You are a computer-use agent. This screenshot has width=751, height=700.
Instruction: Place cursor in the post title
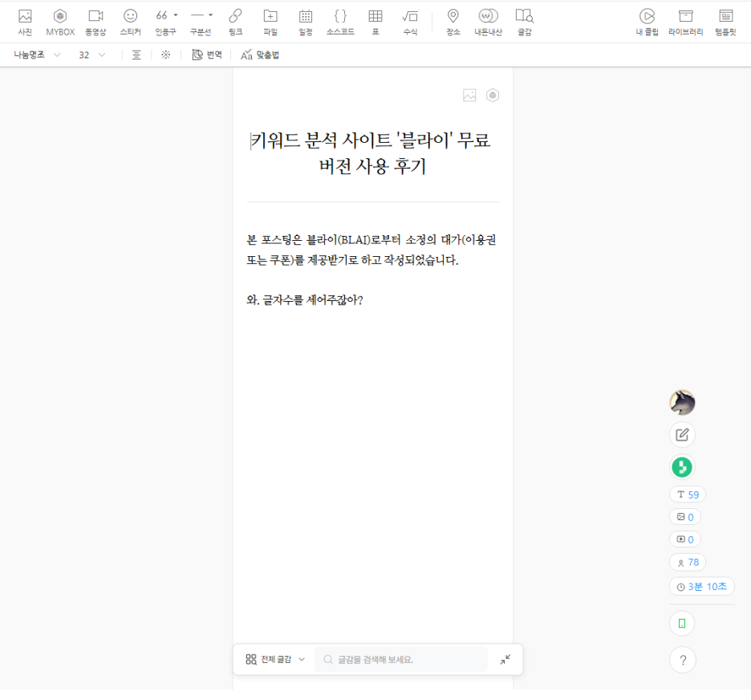point(372,153)
